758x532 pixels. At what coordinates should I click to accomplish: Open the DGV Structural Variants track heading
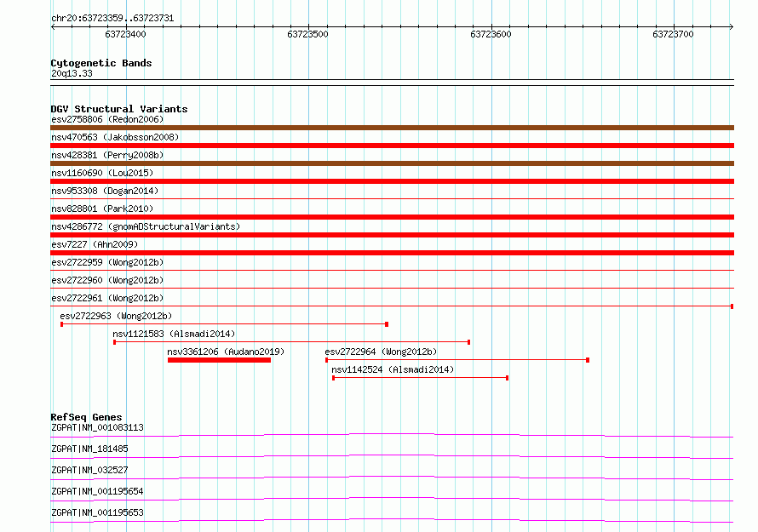119,109
